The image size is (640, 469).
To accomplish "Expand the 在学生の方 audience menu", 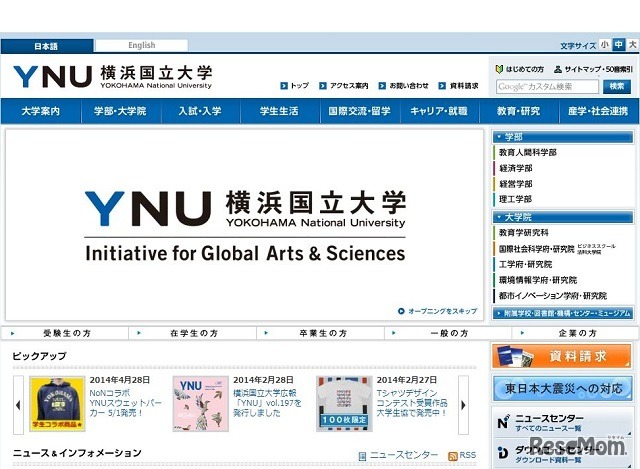I will coord(193,333).
